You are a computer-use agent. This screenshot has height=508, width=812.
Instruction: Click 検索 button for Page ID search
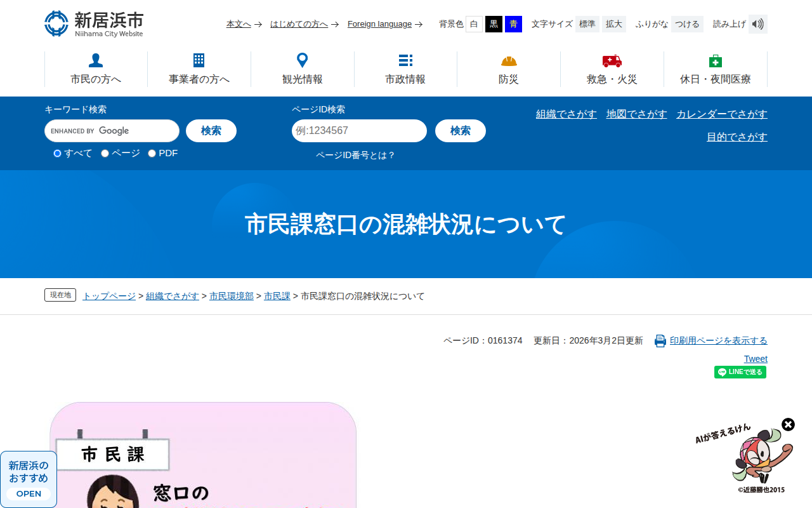tap(461, 131)
